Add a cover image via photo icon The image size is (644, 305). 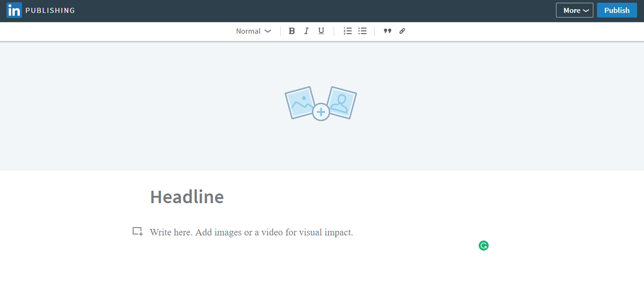[x=321, y=103]
